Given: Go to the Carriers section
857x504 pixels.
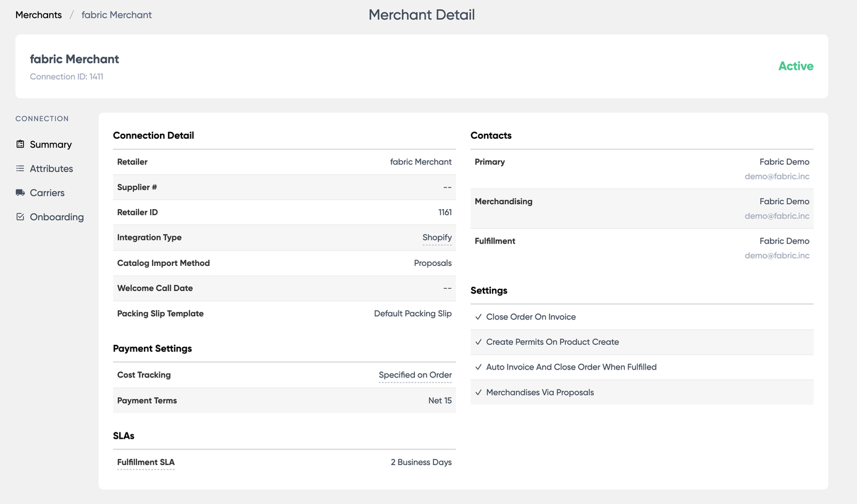Looking at the screenshot, I should click(47, 192).
